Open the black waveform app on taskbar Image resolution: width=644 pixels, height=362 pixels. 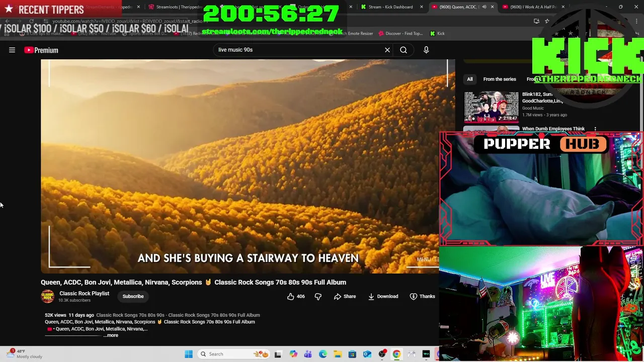426,354
